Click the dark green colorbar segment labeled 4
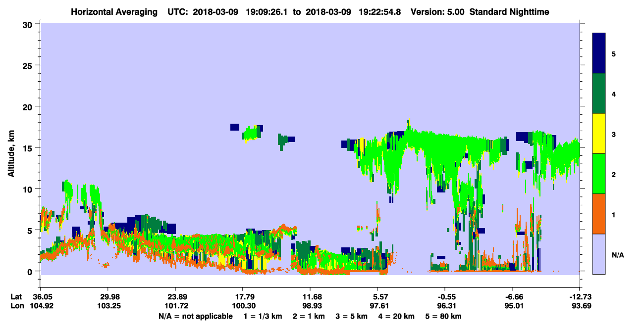This screenshot has height=330, width=644. (599, 94)
